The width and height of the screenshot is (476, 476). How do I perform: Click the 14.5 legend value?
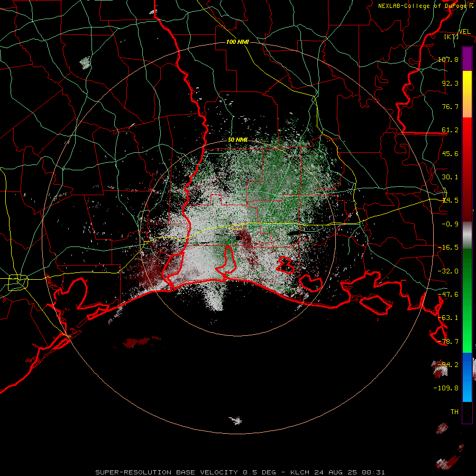pos(450,200)
